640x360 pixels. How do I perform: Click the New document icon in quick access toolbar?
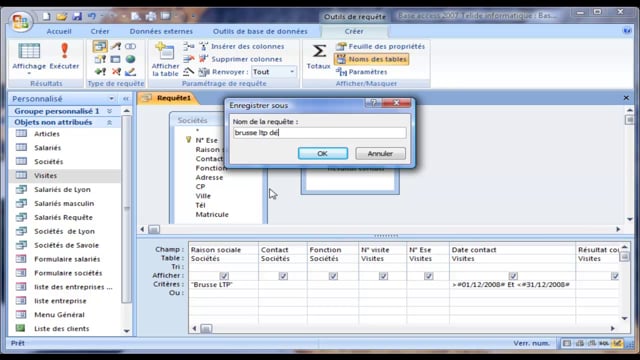tap(46, 16)
